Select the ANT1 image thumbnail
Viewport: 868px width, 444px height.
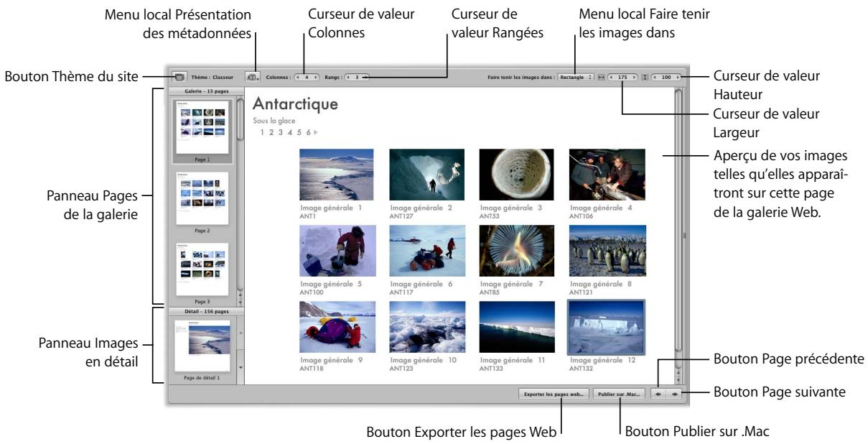tap(337, 175)
